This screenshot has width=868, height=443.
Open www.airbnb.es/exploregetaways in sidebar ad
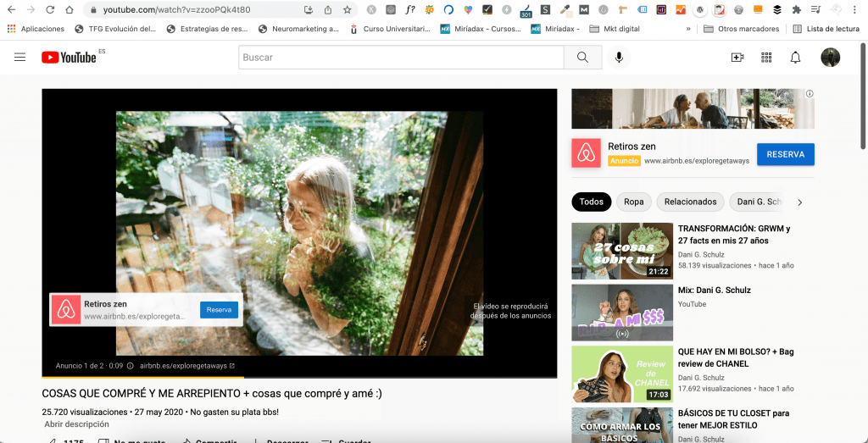click(697, 161)
